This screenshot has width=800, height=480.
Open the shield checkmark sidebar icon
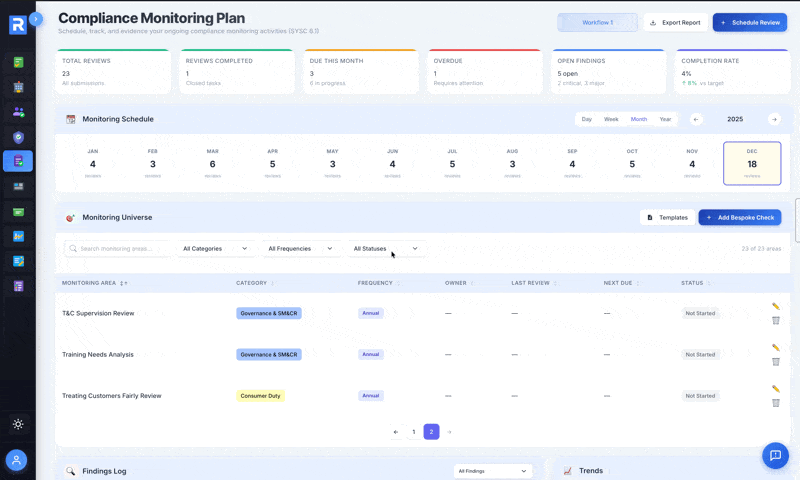[18, 137]
